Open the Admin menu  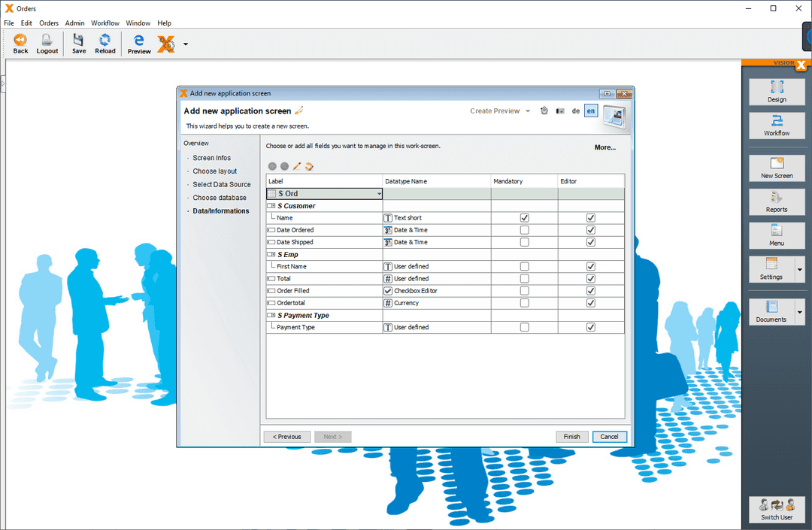point(74,23)
